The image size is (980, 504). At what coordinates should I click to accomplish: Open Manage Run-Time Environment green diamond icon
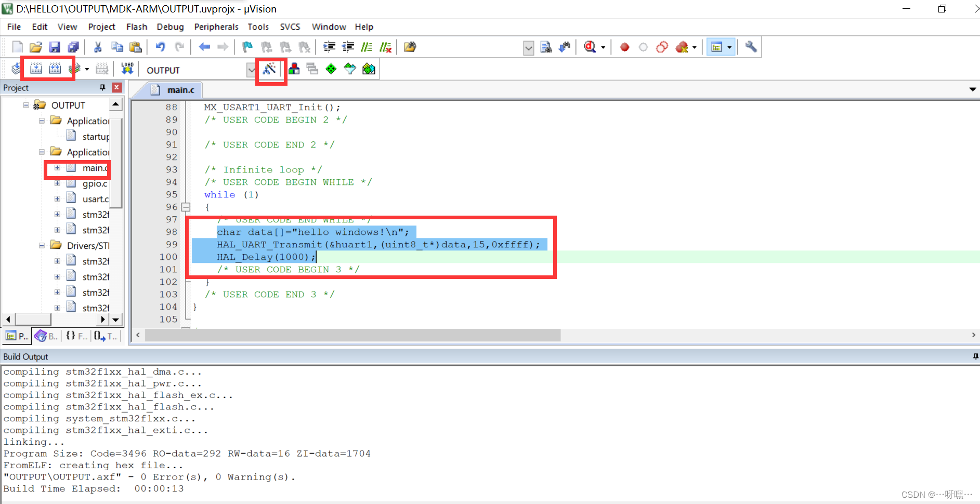click(331, 69)
